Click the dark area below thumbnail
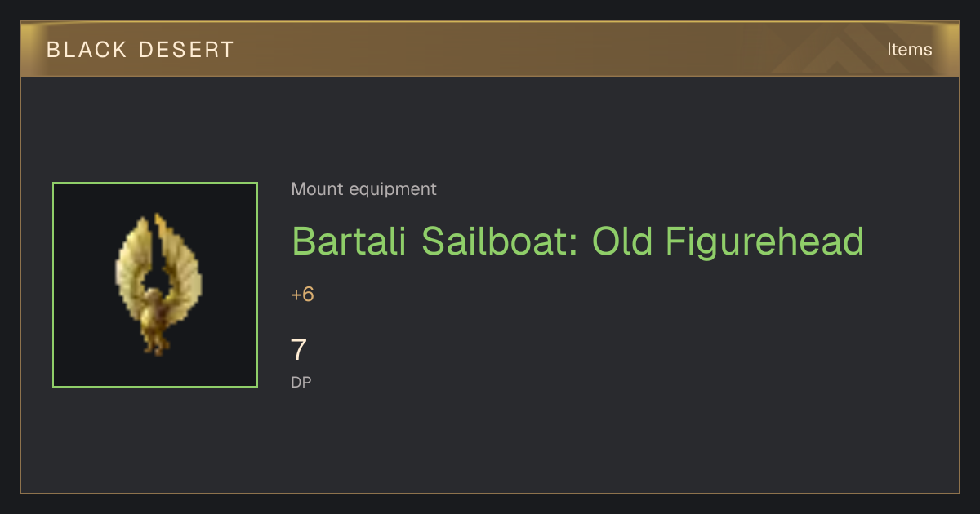The image size is (980, 514). point(155,439)
